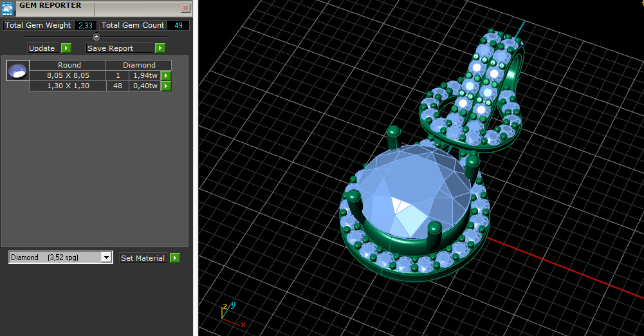Click the XYZ axis indicator in viewport
644x336 pixels.
[233, 315]
